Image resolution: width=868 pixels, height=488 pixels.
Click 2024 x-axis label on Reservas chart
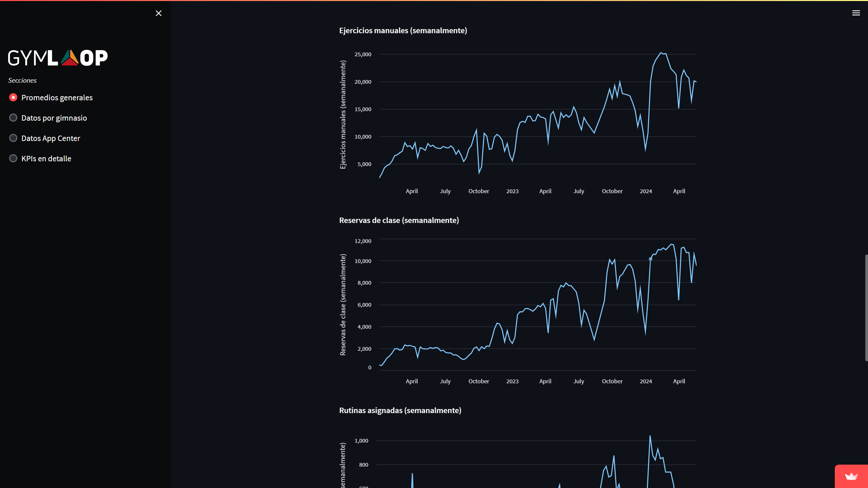(646, 381)
